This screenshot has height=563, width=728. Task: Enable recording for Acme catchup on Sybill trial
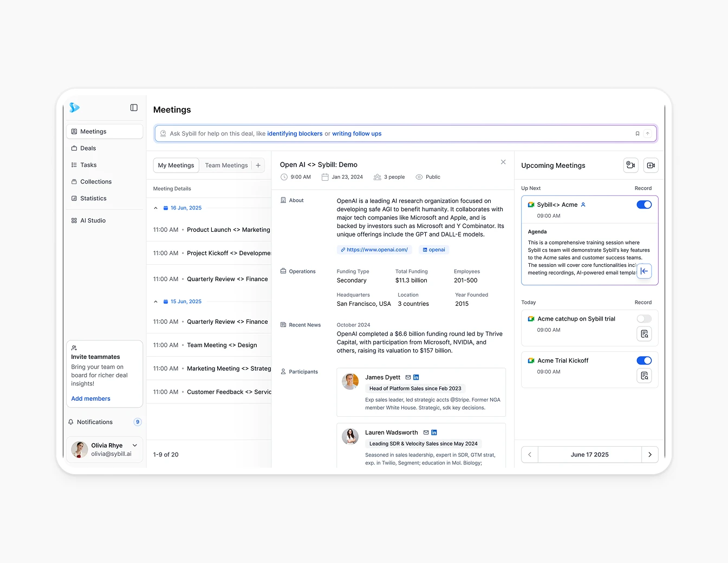coord(644,318)
